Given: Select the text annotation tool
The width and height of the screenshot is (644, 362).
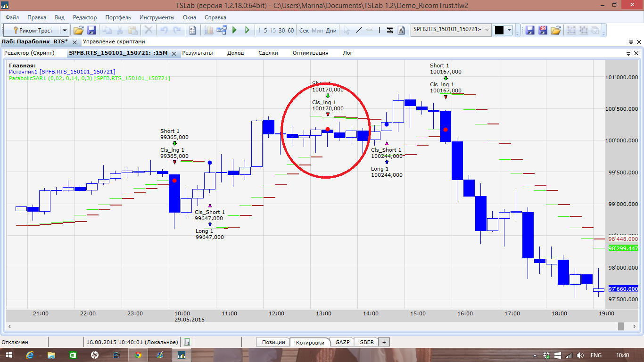Looking at the screenshot, I should point(401,30).
